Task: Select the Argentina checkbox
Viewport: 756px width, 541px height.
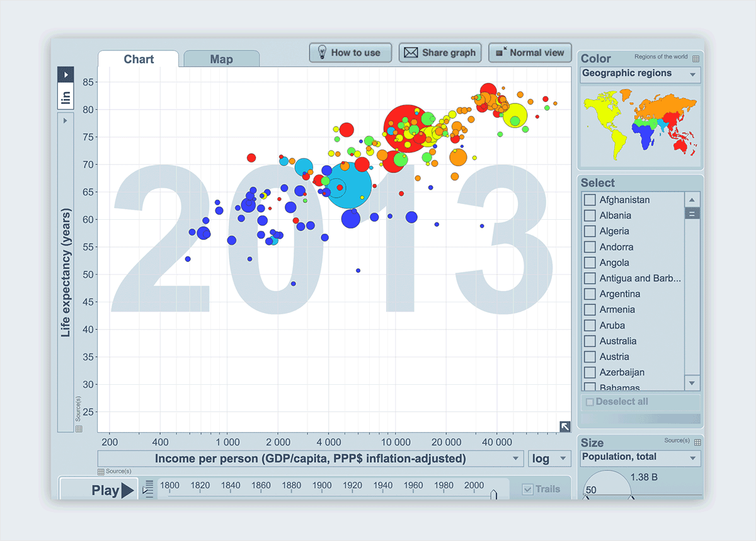Action: 590,293
